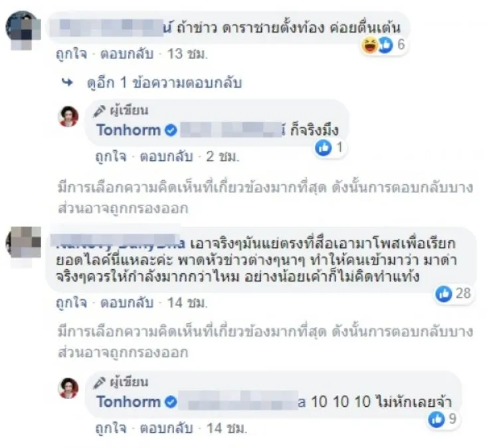Click the like icon with count 9
Screen dimensions: 487x448
click(436, 419)
